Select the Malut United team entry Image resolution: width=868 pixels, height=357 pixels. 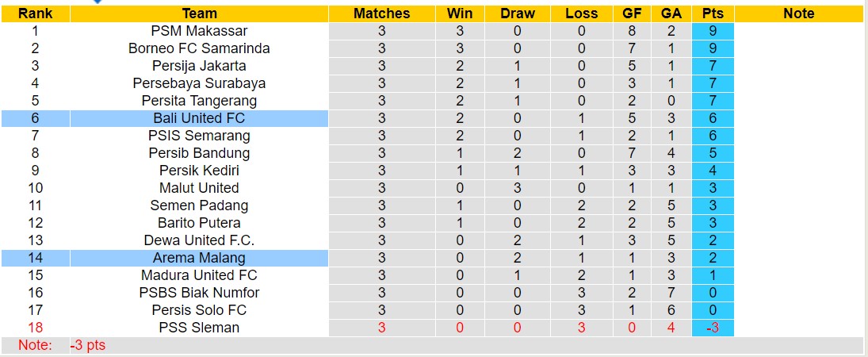click(199, 188)
